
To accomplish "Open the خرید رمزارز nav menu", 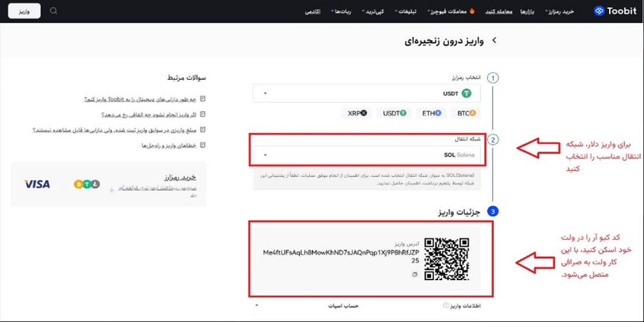I will coord(560,12).
